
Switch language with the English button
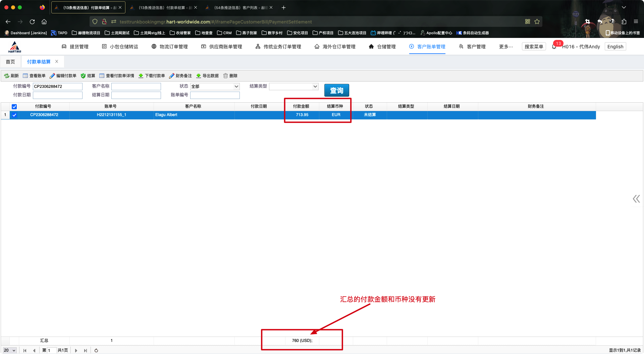point(615,47)
